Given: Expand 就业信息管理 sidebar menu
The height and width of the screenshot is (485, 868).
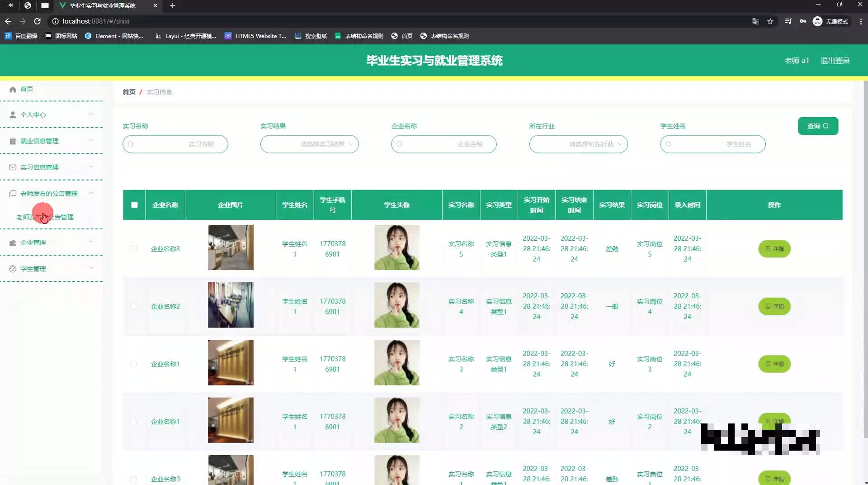Looking at the screenshot, I should click(51, 141).
